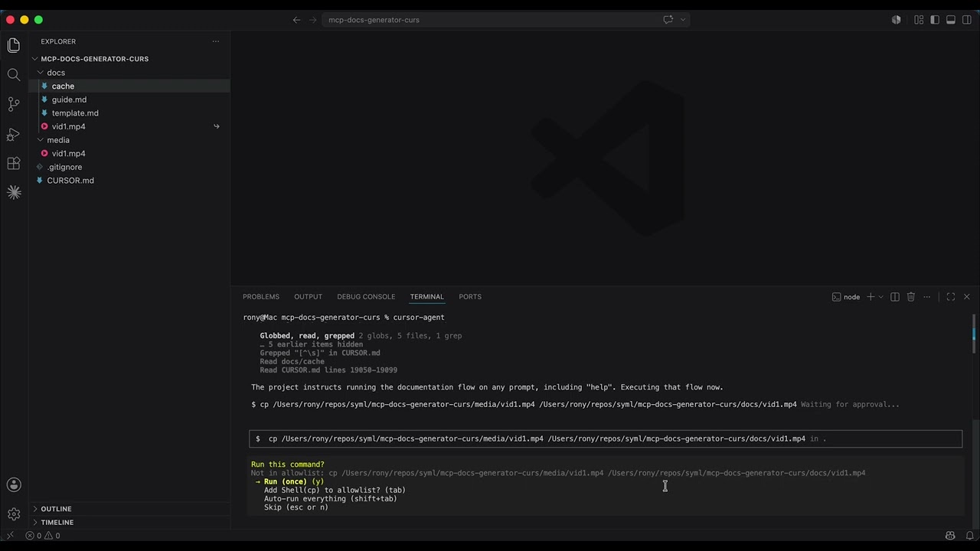Kill the terminal with the trash icon
The width and height of the screenshot is (980, 551).
click(910, 297)
